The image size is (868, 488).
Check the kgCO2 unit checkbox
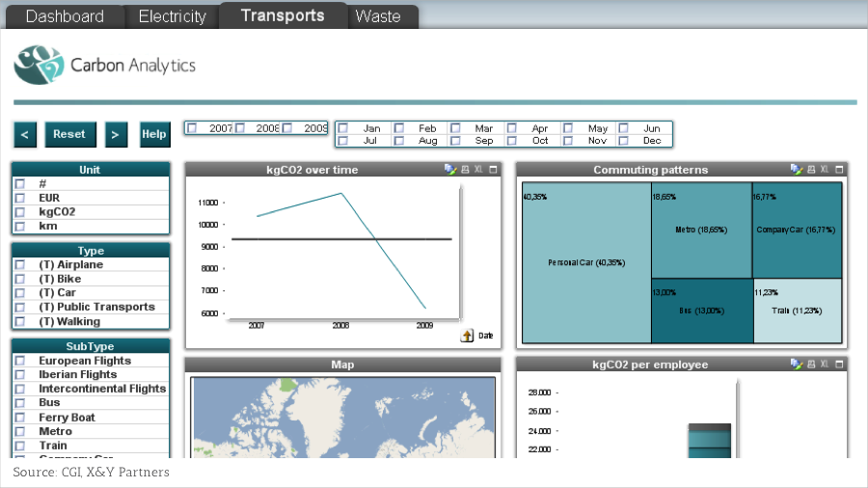(19, 212)
